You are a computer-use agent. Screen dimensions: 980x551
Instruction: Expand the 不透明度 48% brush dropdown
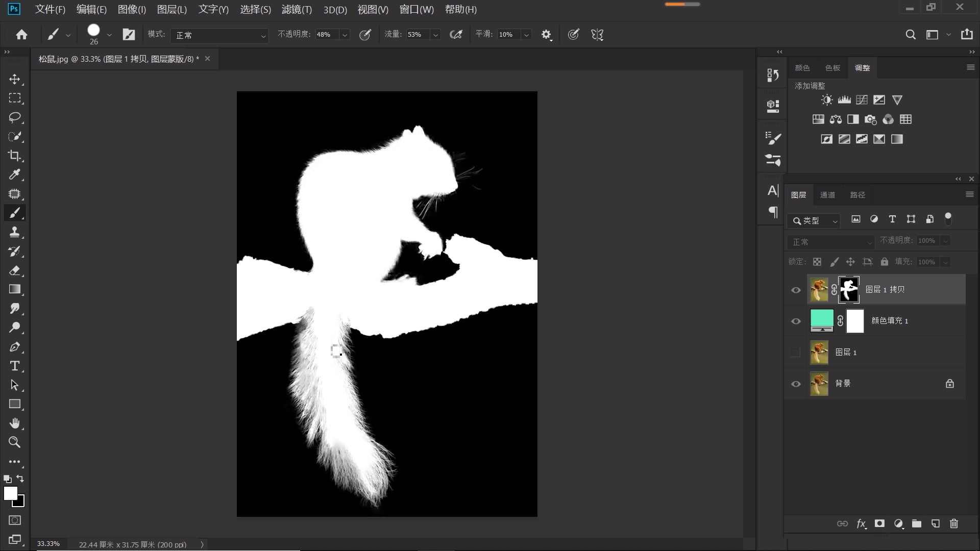click(345, 35)
